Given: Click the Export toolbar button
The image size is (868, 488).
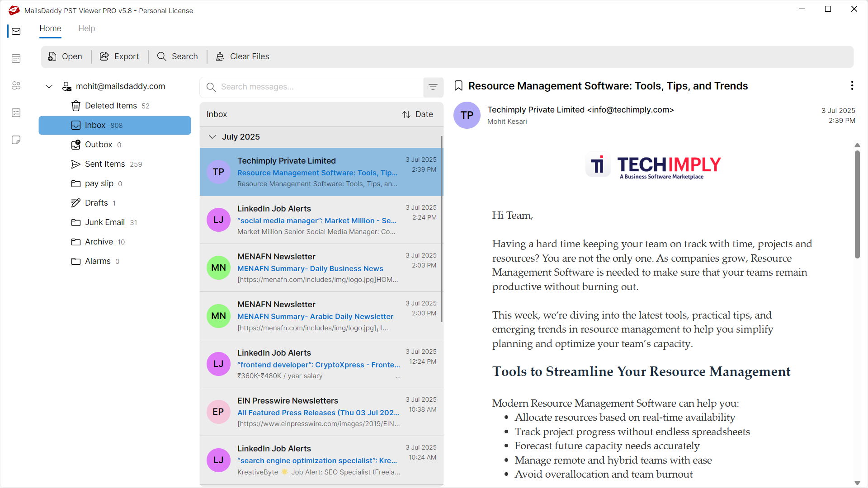Looking at the screenshot, I should tap(119, 56).
